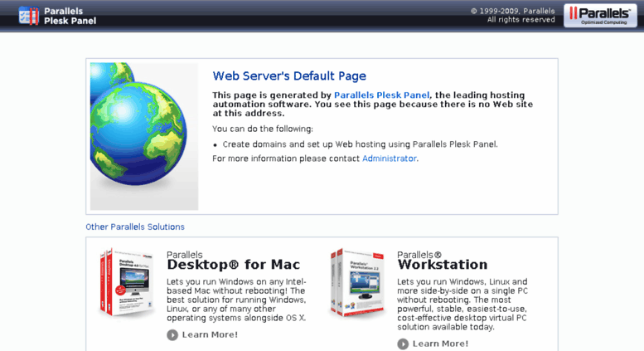Click the Web Server's Default Page heading
The image size is (644, 351).
point(289,76)
